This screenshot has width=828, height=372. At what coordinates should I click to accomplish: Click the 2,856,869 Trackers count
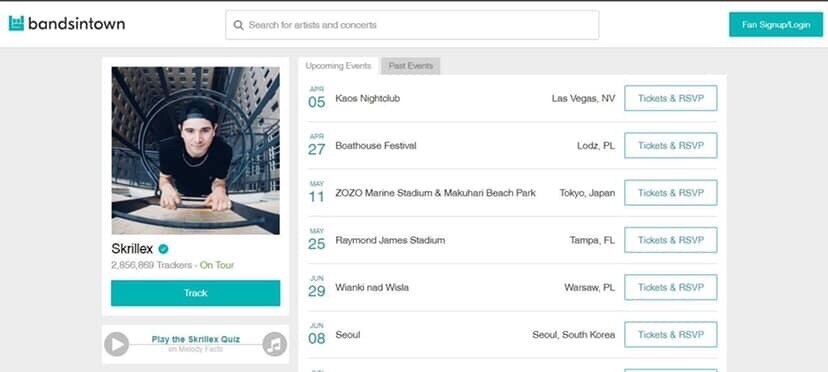(152, 265)
